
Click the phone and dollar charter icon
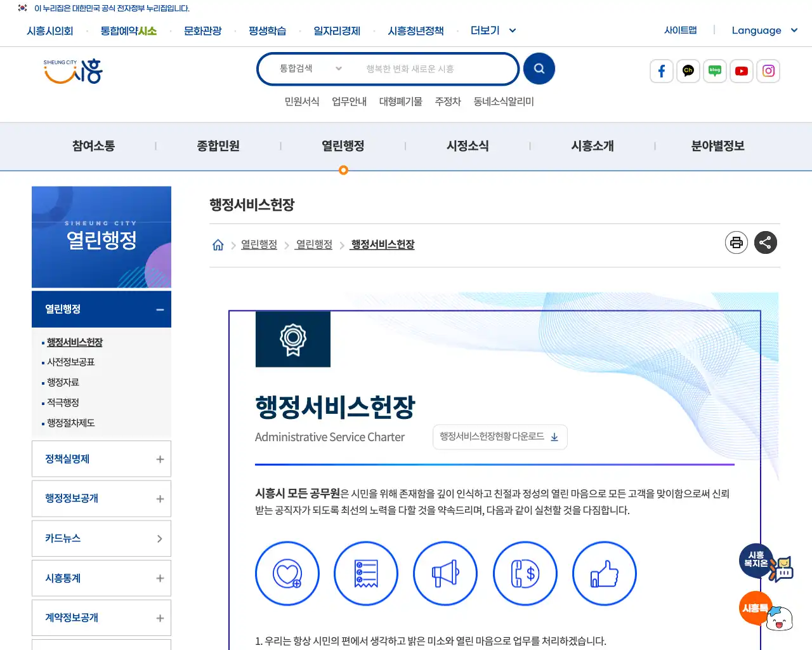[x=525, y=574]
